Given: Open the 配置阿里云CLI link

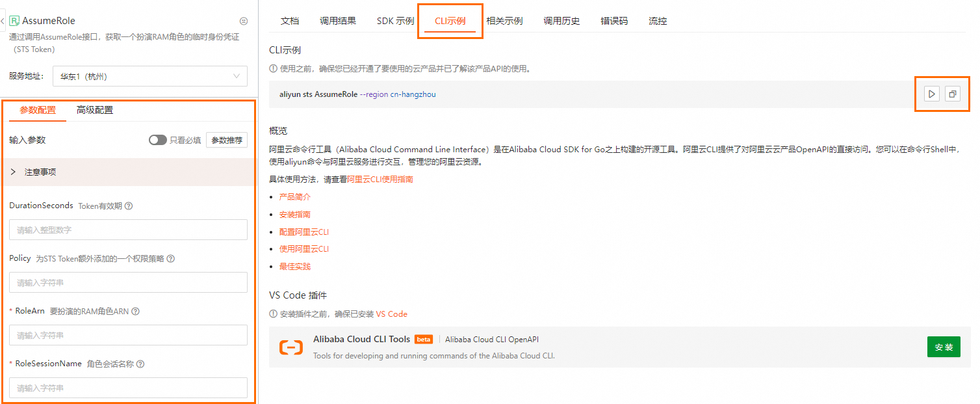Looking at the screenshot, I should 304,232.
